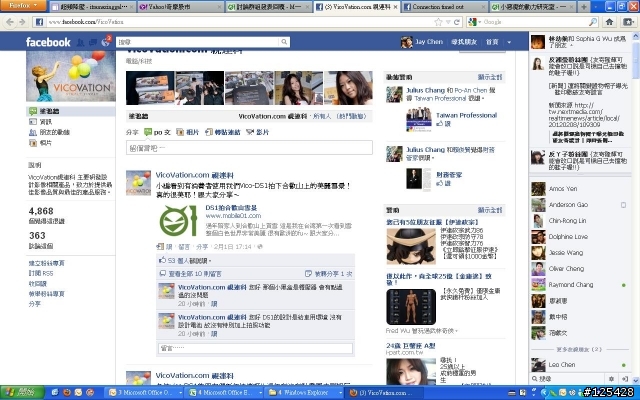Click Share link under the first post

(202, 247)
